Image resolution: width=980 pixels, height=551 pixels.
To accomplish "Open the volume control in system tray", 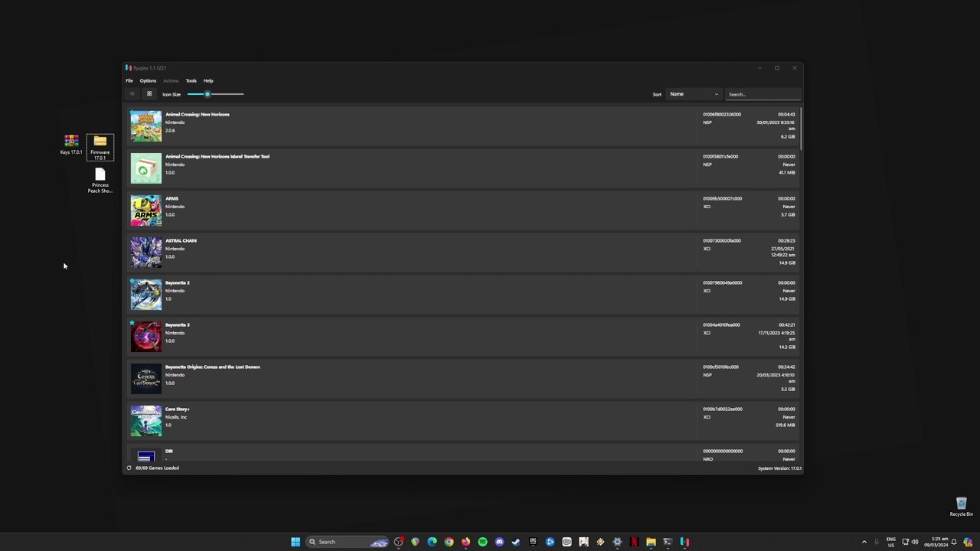I will [x=915, y=542].
